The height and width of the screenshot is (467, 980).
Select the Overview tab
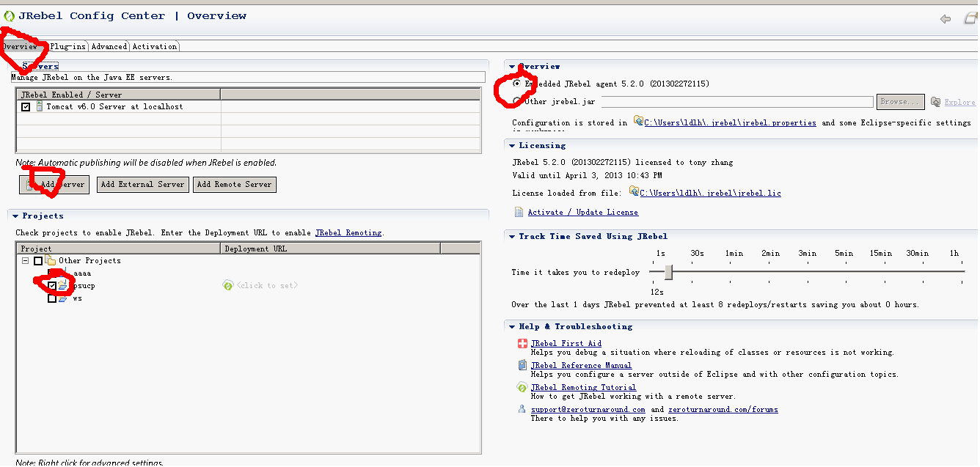pyautogui.click(x=21, y=46)
